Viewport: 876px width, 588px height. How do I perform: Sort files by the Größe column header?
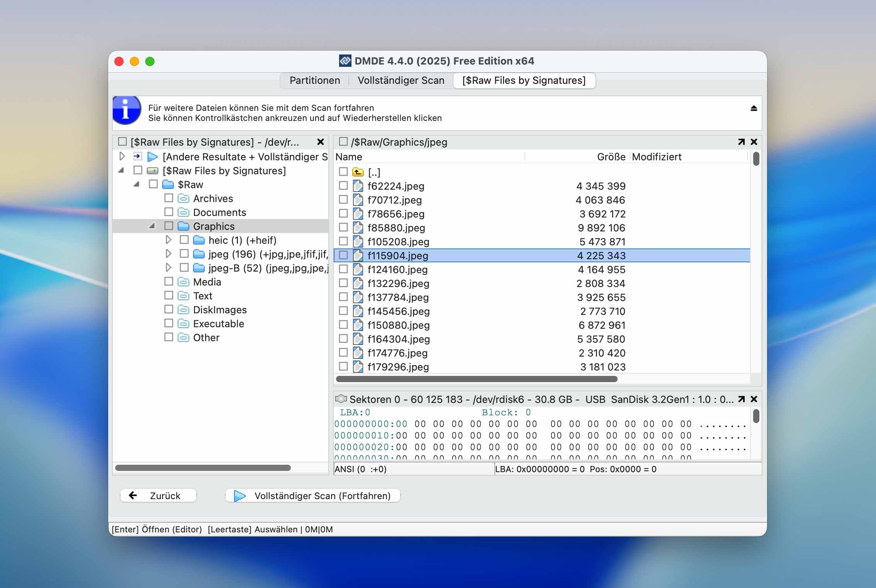tap(611, 157)
